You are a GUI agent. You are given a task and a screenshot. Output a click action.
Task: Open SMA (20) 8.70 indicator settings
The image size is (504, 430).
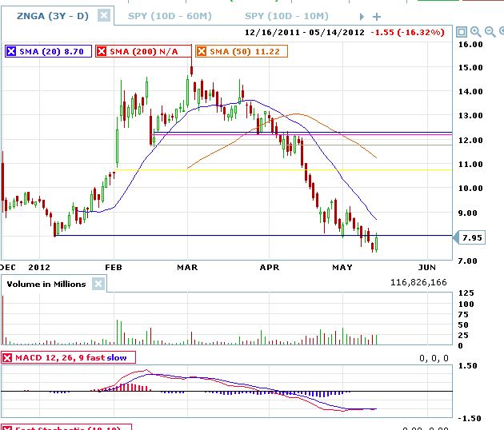click(x=52, y=51)
